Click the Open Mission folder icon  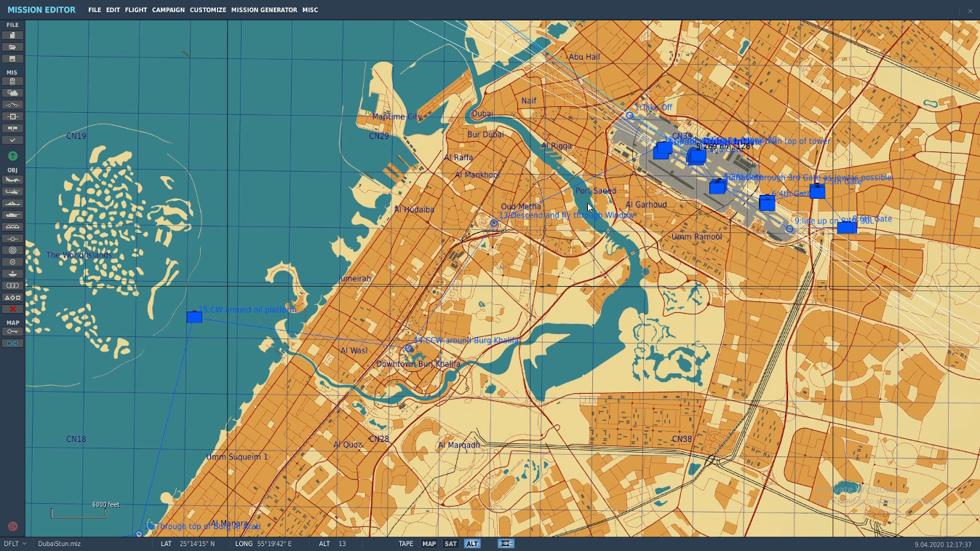point(12,47)
